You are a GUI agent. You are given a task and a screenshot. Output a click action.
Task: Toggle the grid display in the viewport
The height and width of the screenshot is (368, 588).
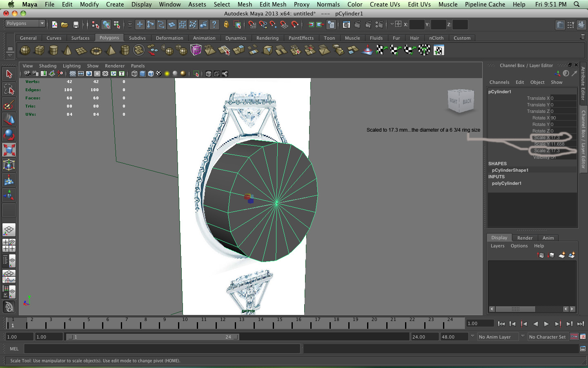(72, 74)
